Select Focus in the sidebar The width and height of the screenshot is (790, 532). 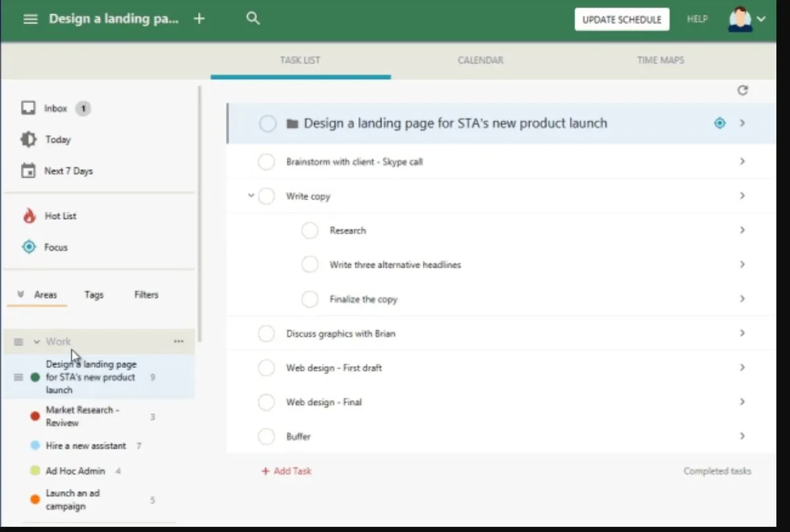[x=55, y=248]
